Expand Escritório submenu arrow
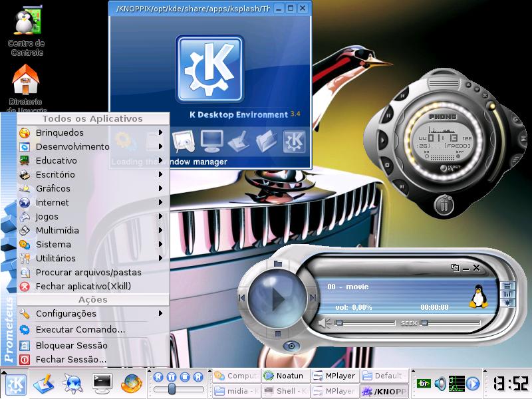The width and height of the screenshot is (532, 399). pos(160,174)
